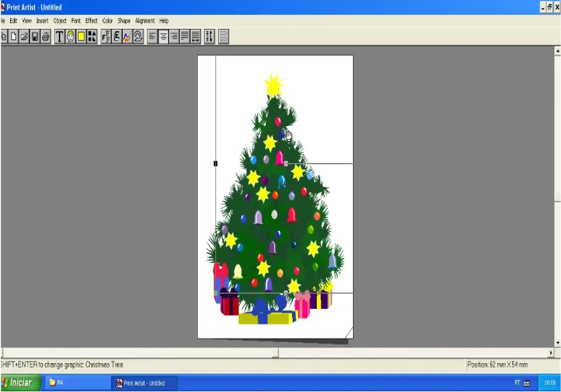The height and width of the screenshot is (392, 561).
Task: Click the text effect E icon
Action: 117,36
